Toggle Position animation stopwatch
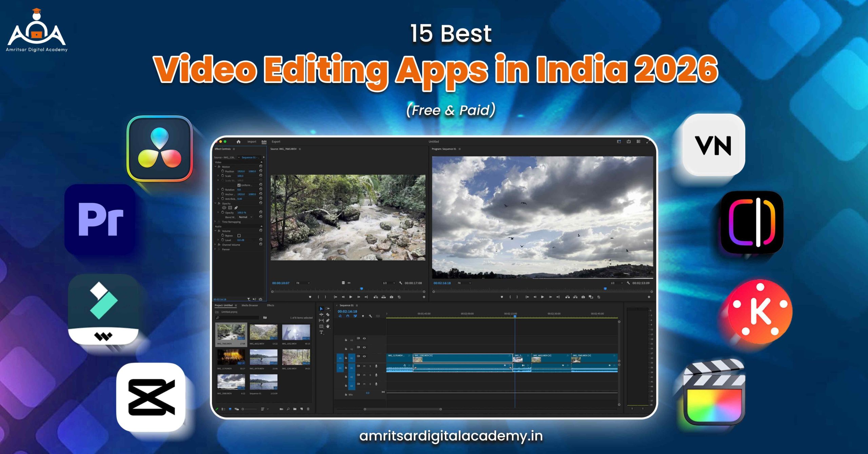 click(x=223, y=171)
